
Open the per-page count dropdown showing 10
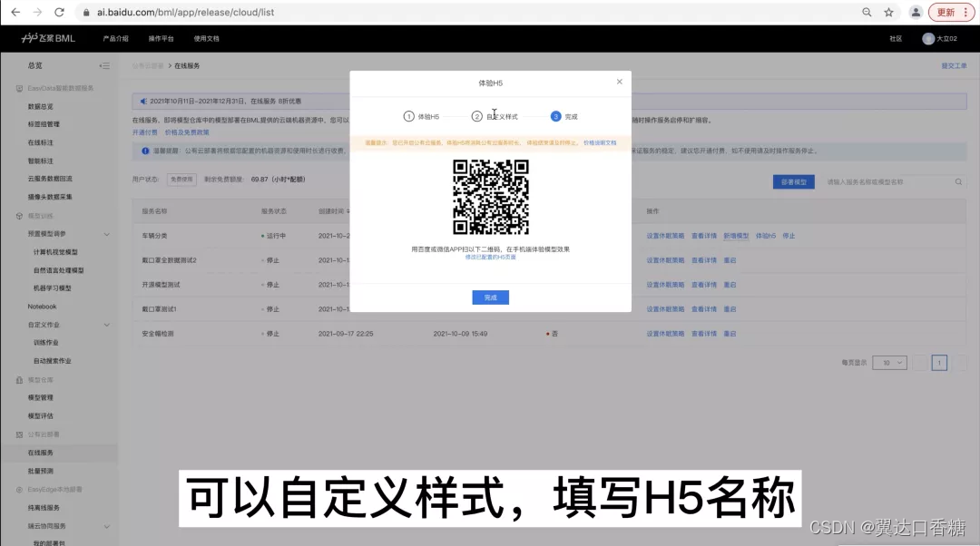pyautogui.click(x=889, y=361)
